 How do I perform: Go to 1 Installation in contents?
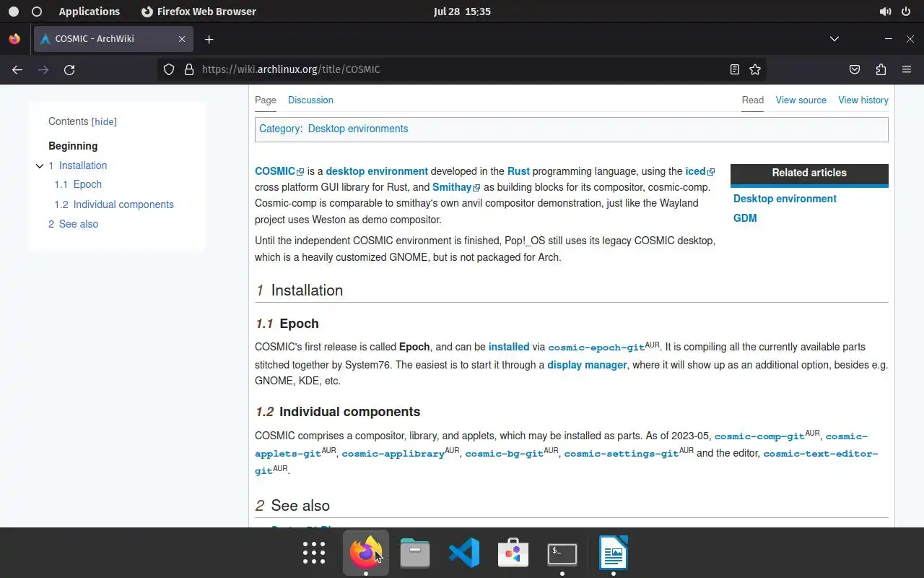[78, 165]
